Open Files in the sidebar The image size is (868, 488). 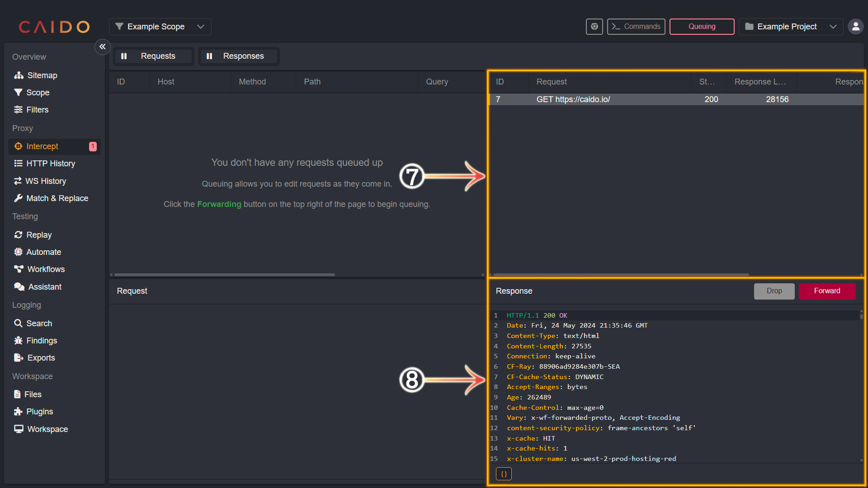pyautogui.click(x=54, y=394)
